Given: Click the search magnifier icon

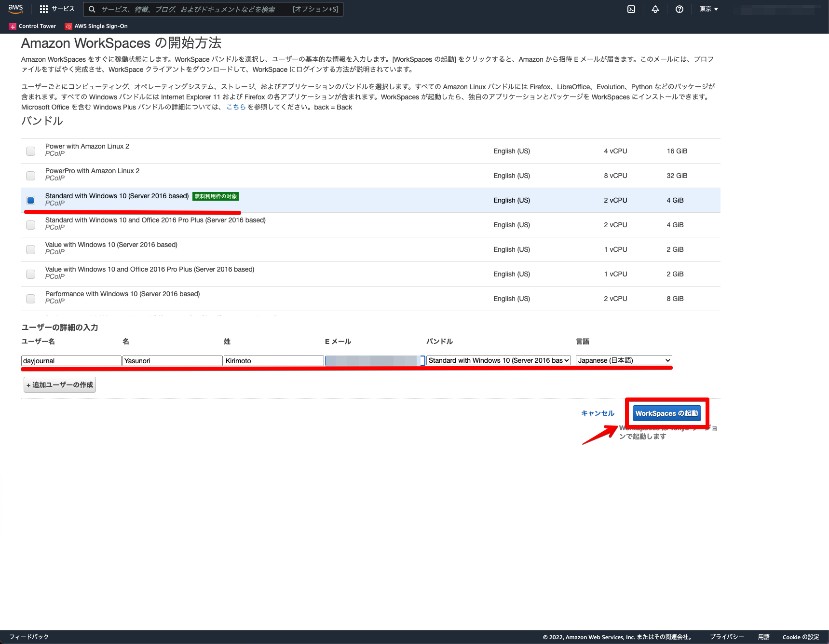Looking at the screenshot, I should click(x=92, y=9).
